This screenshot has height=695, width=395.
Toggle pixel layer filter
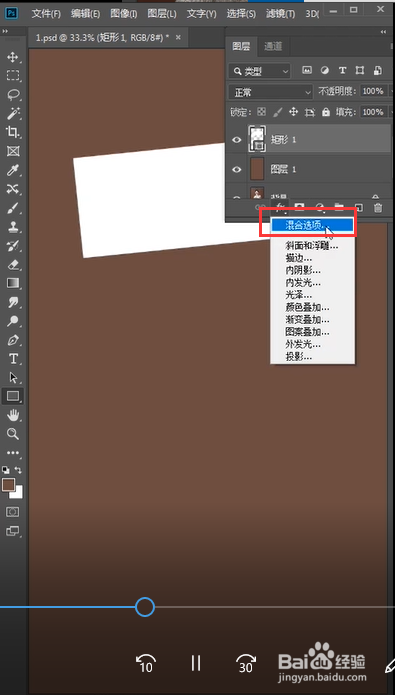(x=307, y=70)
